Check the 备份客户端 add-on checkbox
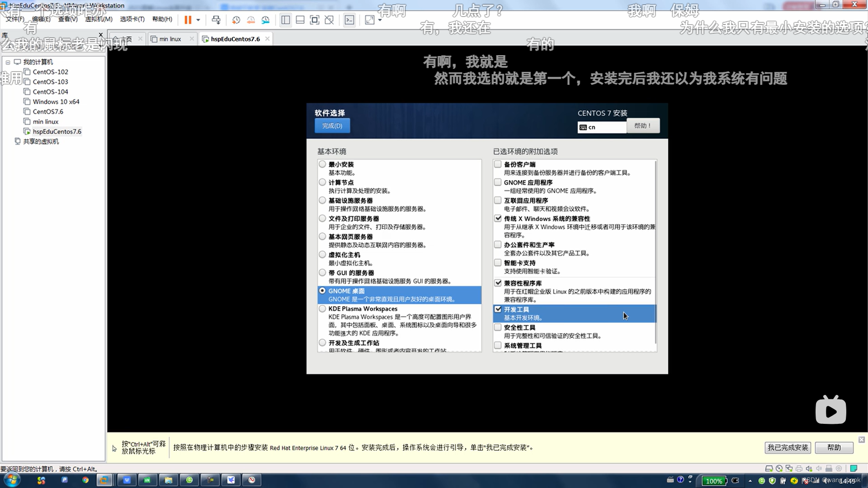The height and width of the screenshot is (488, 868). click(x=498, y=164)
